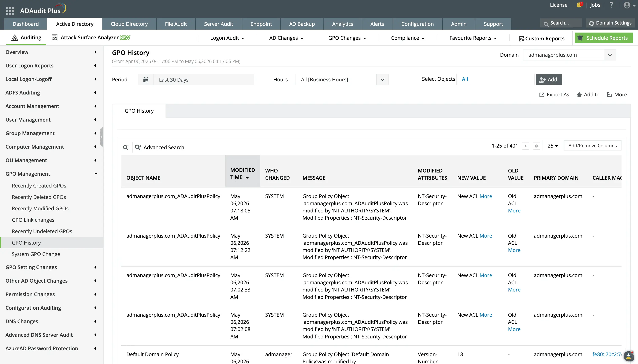Open the chat support bubble icon

[x=628, y=356]
